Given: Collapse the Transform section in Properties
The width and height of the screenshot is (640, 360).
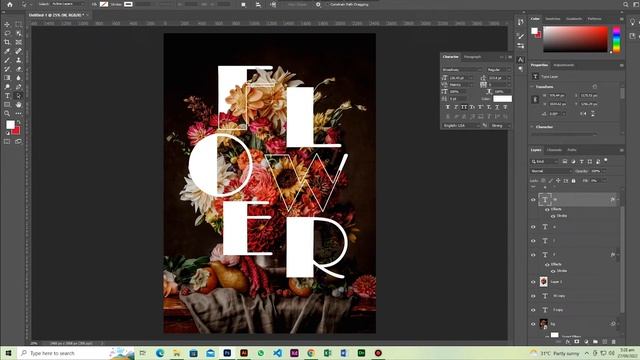Looking at the screenshot, I should pos(532,87).
